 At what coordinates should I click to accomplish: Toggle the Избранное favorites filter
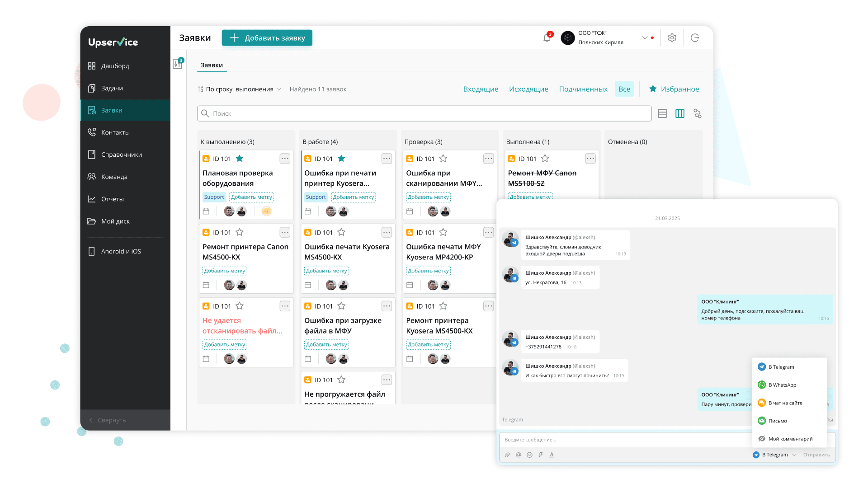[x=674, y=89]
